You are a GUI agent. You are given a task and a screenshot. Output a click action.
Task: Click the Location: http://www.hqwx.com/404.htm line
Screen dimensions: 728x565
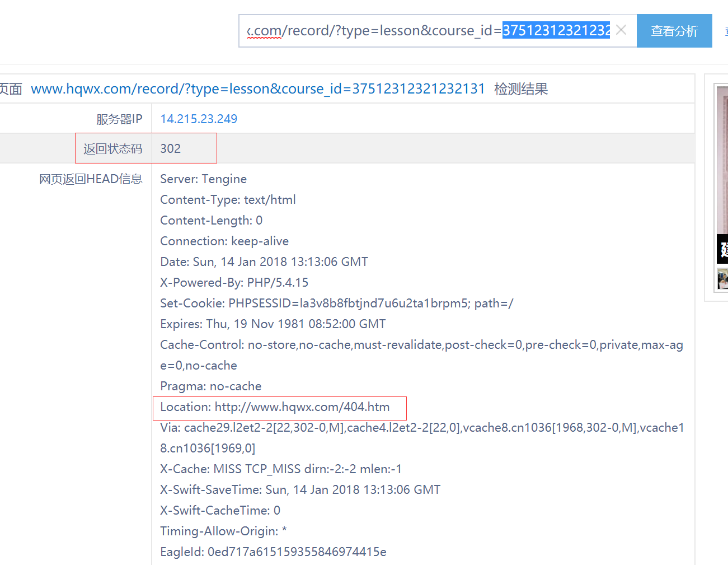click(275, 407)
